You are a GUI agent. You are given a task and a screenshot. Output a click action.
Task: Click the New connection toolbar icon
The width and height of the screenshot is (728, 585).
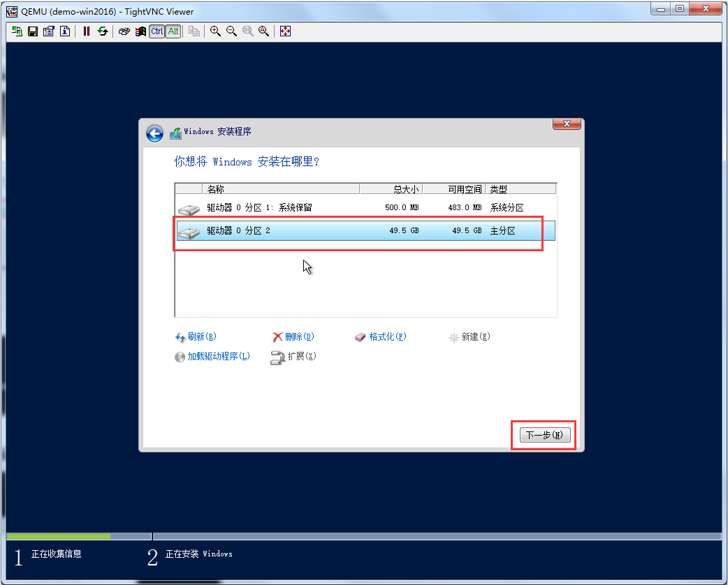coord(17,31)
